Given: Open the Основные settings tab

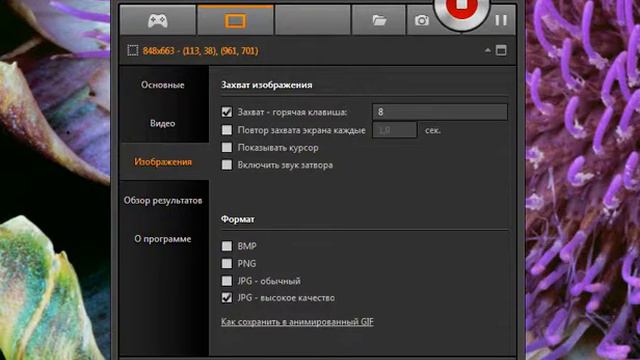Looking at the screenshot, I should pyautogui.click(x=163, y=85).
